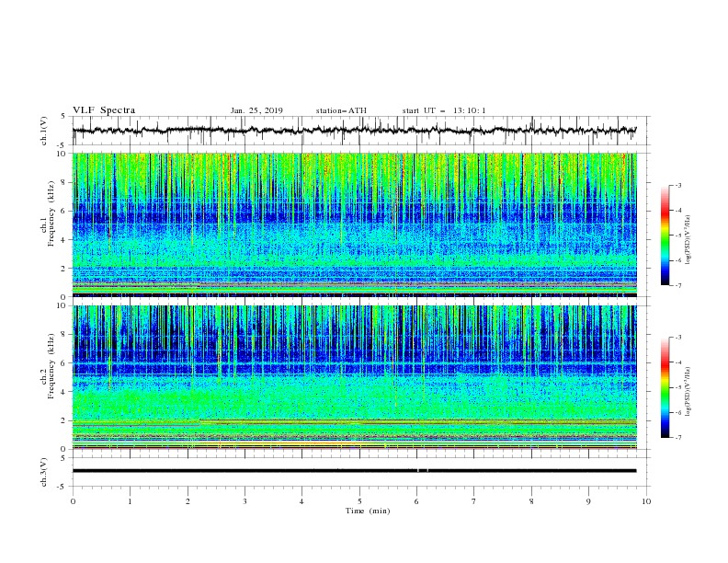Select the "Jan. 25, 2019" date text
The image size is (728, 563).
[256, 110]
